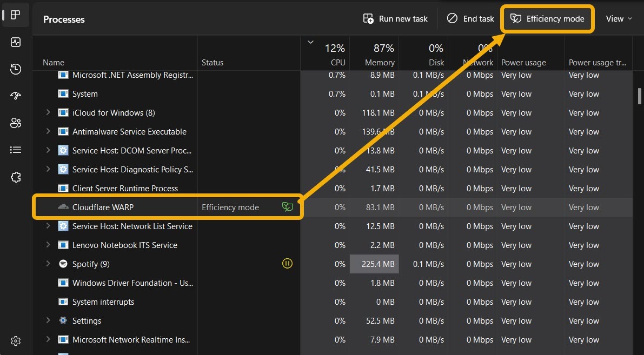This screenshot has width=644, height=355.
Task: Open the Performance page in the sidebar
Action: (x=15, y=42)
